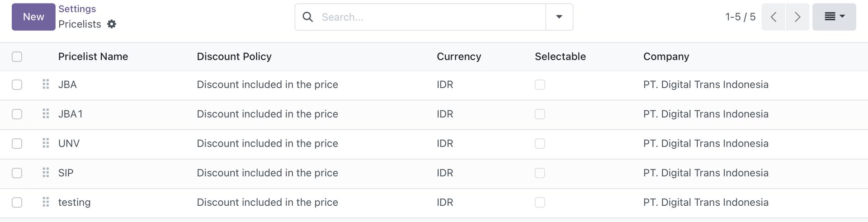
Task: Toggle the Selectable checkbox for UNV
Action: [x=540, y=143]
